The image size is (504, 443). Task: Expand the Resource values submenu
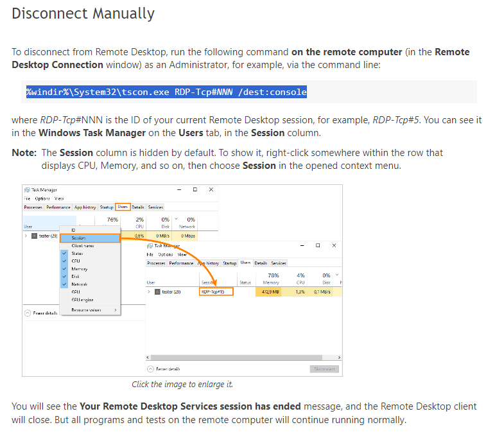tap(90, 310)
